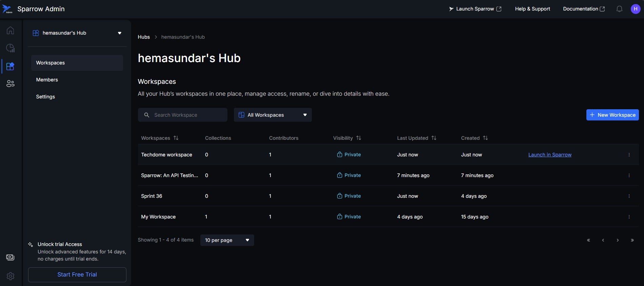Open the analytics chart icon in sidebar

pos(10,48)
